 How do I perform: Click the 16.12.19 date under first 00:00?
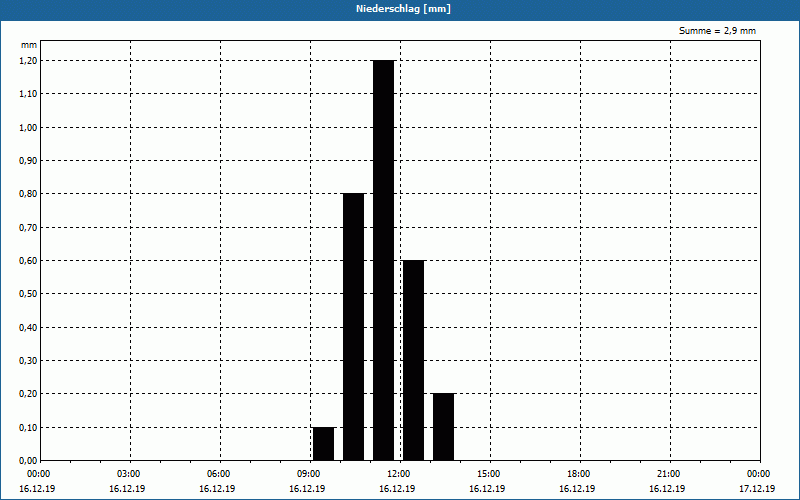37,489
